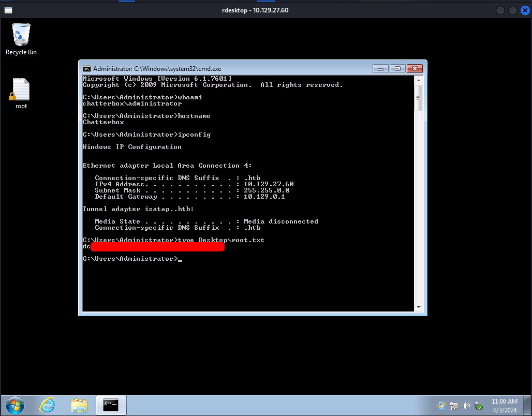Click the Windows Update tray icon
This screenshot has height=416, width=532.
(x=441, y=406)
